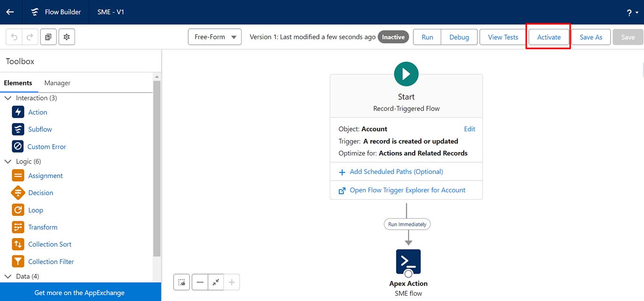The image size is (644, 301).
Task: Collapse the Data section
Action: [x=8, y=276]
